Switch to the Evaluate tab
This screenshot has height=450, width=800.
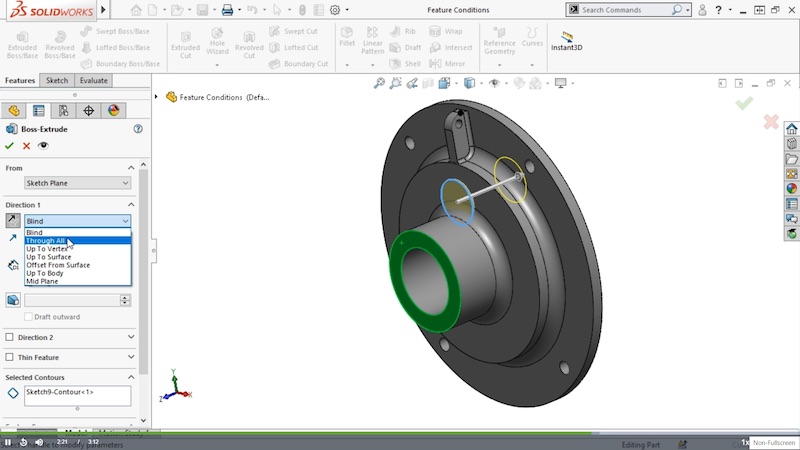[x=93, y=81]
